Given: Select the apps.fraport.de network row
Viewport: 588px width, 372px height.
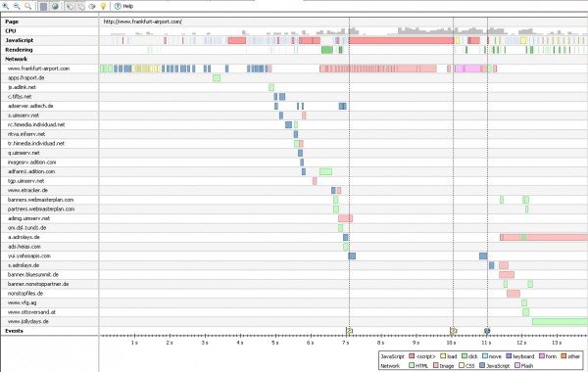Looking at the screenshot, I should (x=25, y=78).
